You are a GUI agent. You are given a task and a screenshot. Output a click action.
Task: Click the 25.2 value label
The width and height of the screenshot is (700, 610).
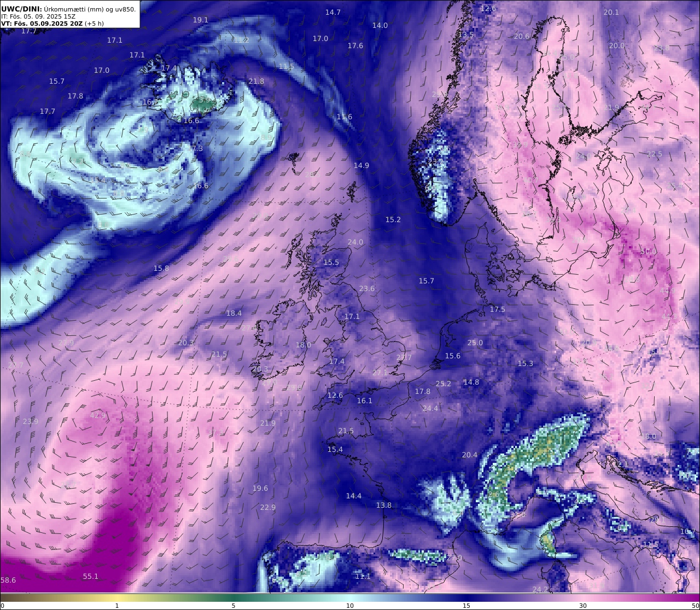pyautogui.click(x=444, y=384)
